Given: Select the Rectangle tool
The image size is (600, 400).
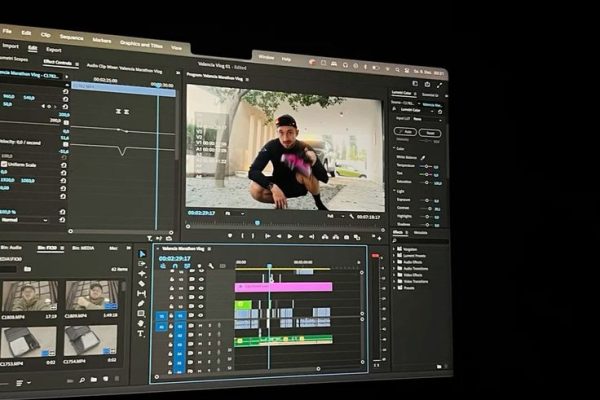Looking at the screenshot, I should (x=141, y=313).
